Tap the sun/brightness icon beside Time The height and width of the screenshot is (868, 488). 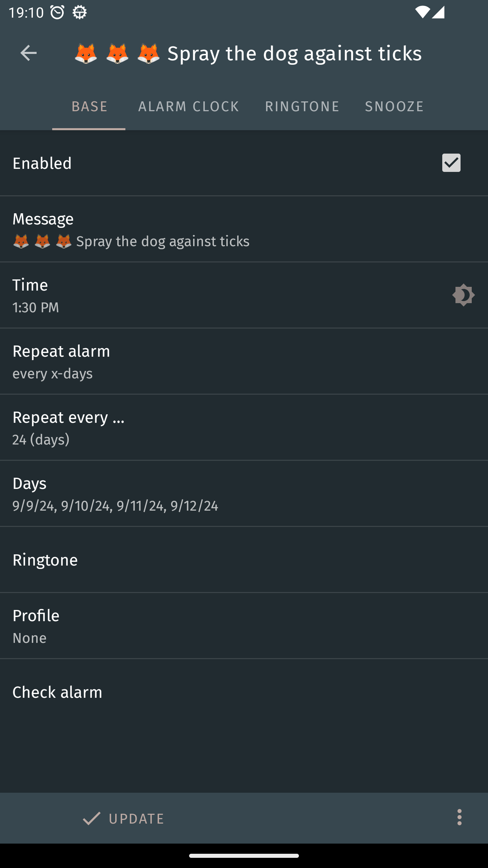point(463,295)
